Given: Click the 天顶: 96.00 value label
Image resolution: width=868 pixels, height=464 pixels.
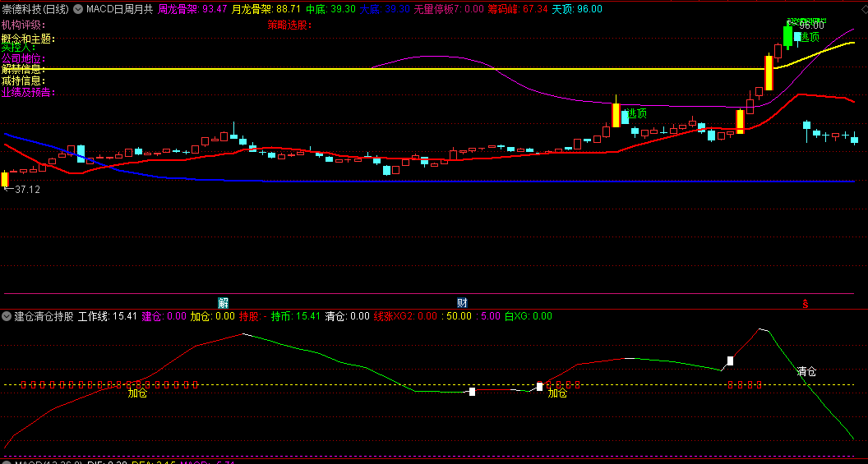Looking at the screenshot, I should (577, 9).
